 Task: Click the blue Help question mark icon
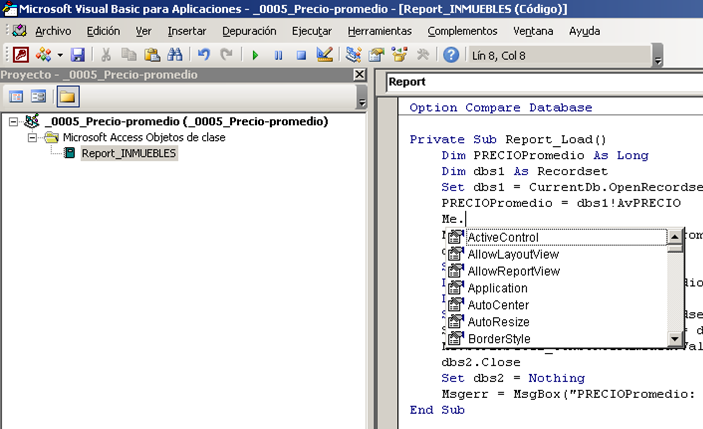tap(451, 55)
